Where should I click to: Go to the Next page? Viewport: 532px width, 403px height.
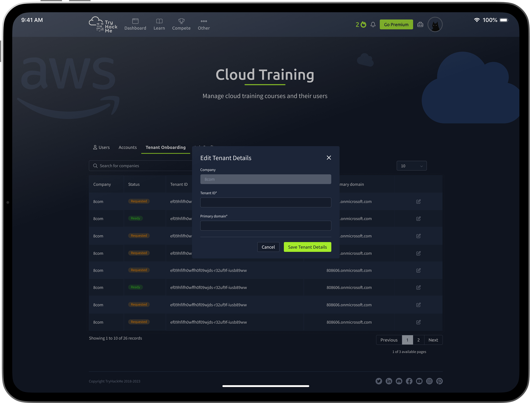coord(433,340)
